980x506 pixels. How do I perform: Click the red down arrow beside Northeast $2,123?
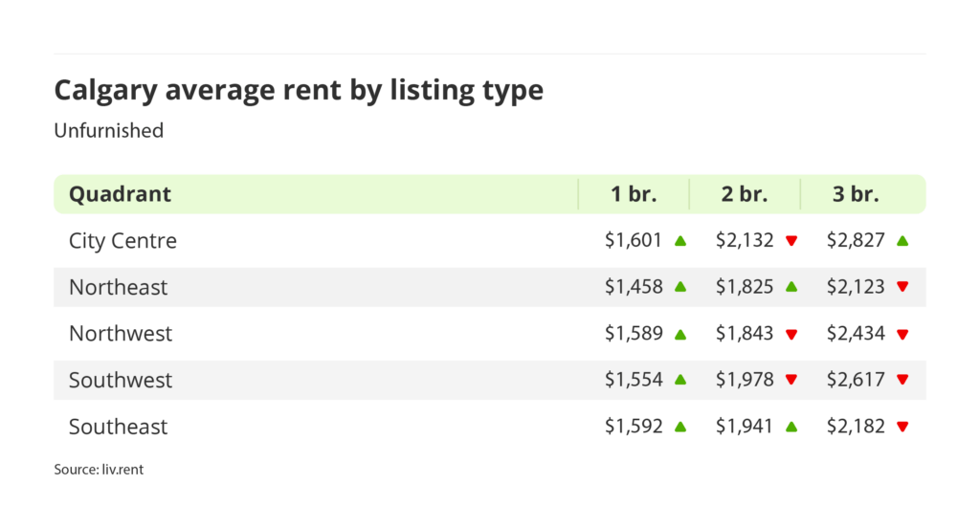(902, 287)
